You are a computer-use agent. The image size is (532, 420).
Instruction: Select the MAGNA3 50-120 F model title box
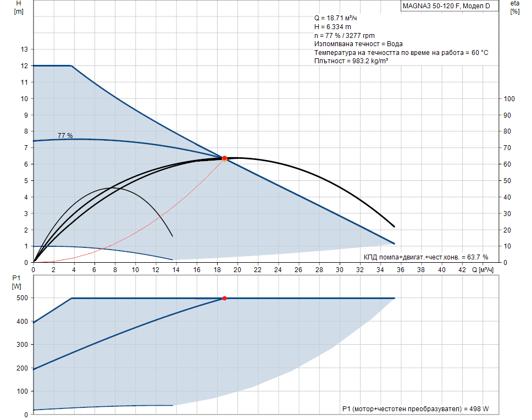(x=442, y=6)
